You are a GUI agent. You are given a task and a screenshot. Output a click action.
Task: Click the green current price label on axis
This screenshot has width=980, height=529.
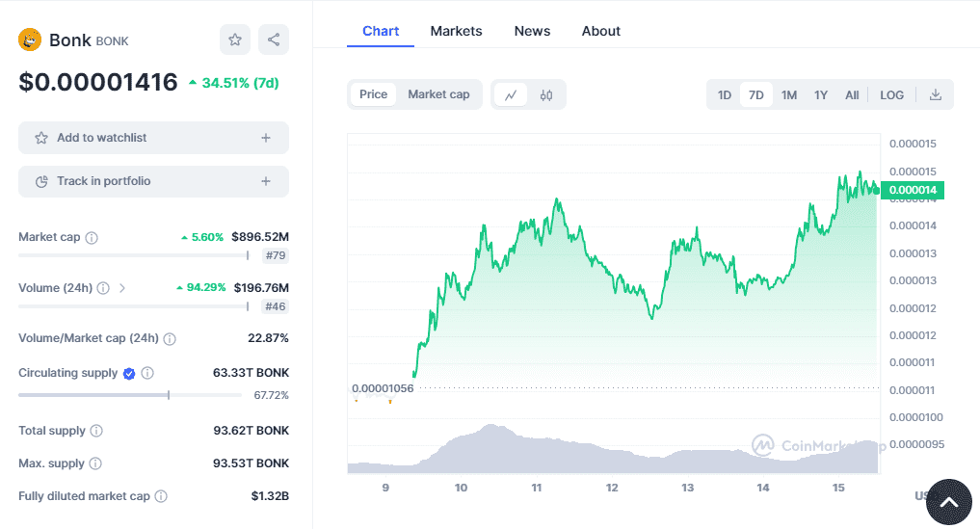(x=912, y=190)
